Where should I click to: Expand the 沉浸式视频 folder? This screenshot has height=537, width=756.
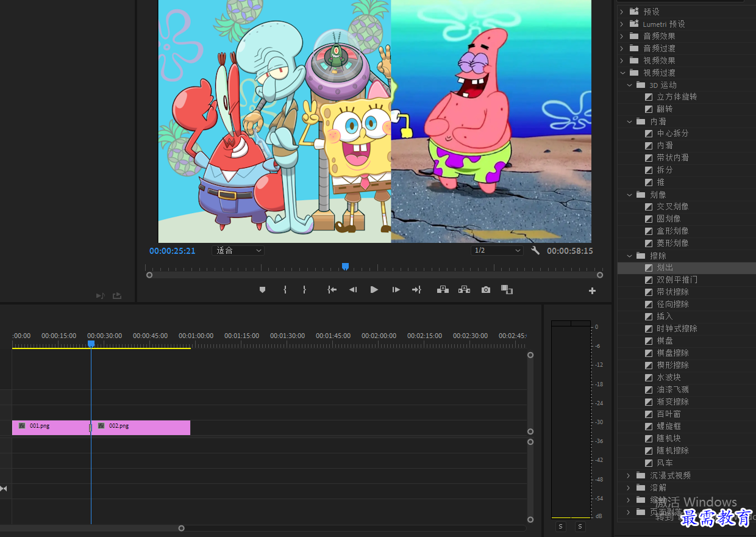click(630, 475)
